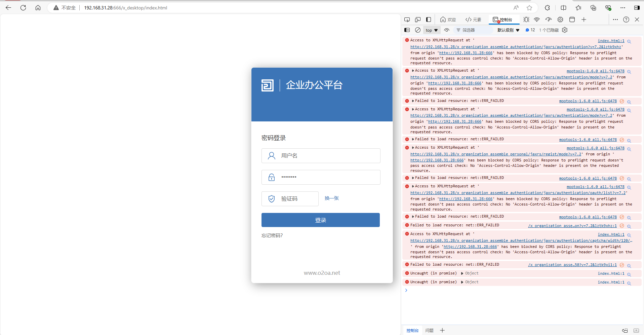Open the Favorites list

[578, 8]
